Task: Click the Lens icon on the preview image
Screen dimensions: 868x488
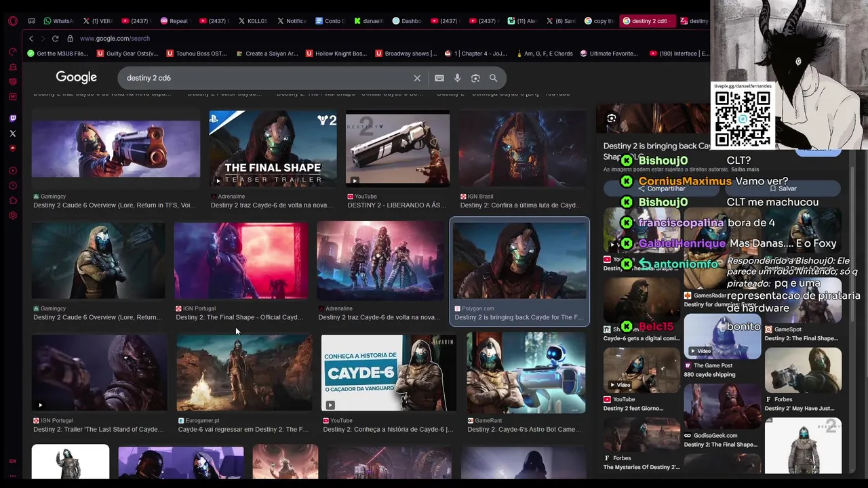Action: (x=612, y=119)
